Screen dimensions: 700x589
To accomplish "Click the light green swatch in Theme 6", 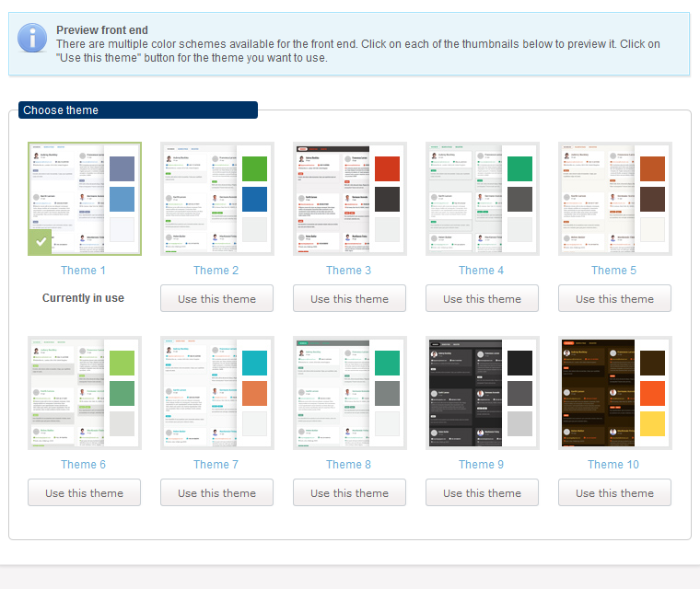I will 122,363.
